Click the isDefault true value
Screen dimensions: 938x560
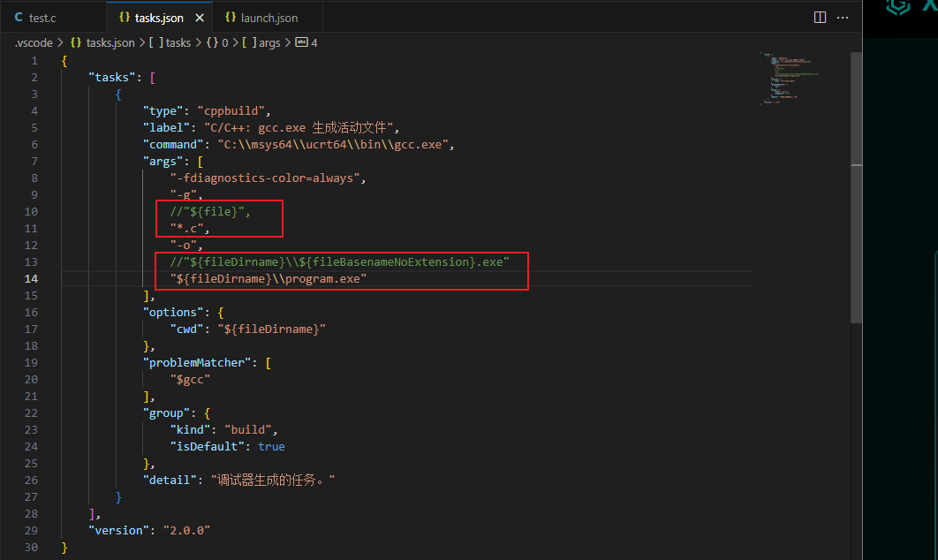click(x=271, y=446)
